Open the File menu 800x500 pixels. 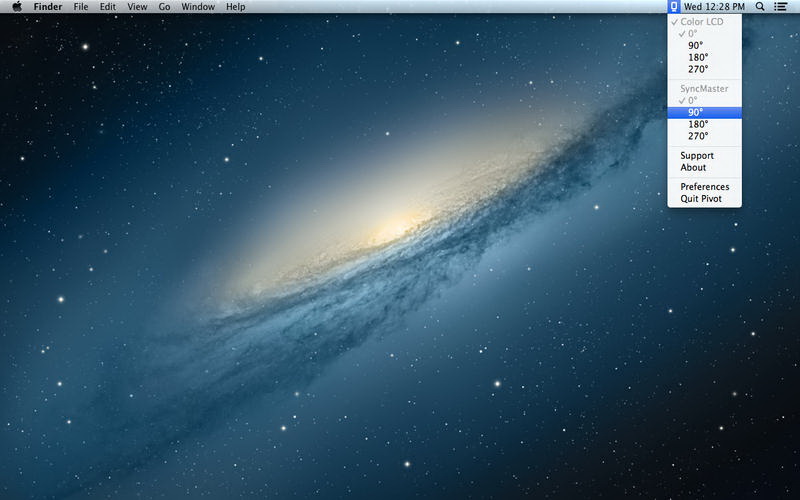(81, 7)
